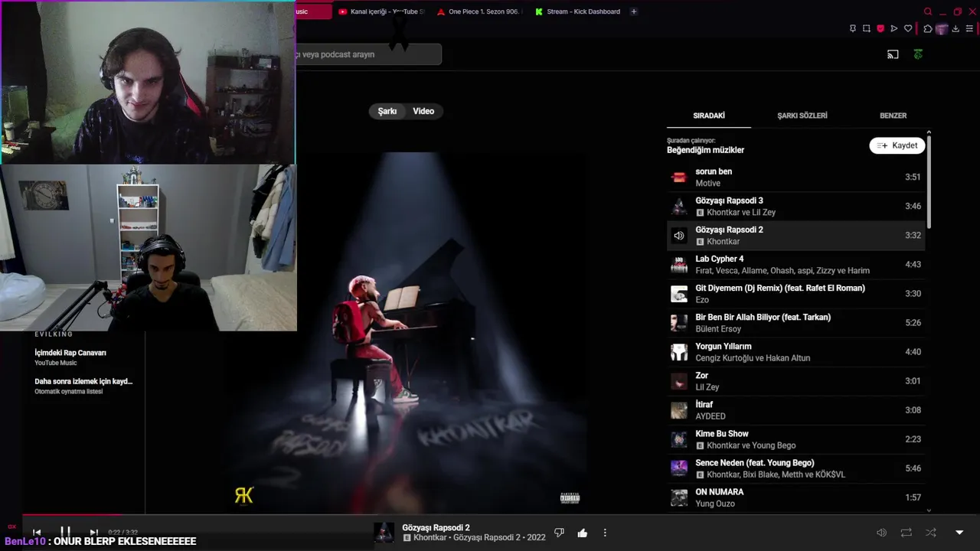Click the Kaydet button

tap(897, 145)
